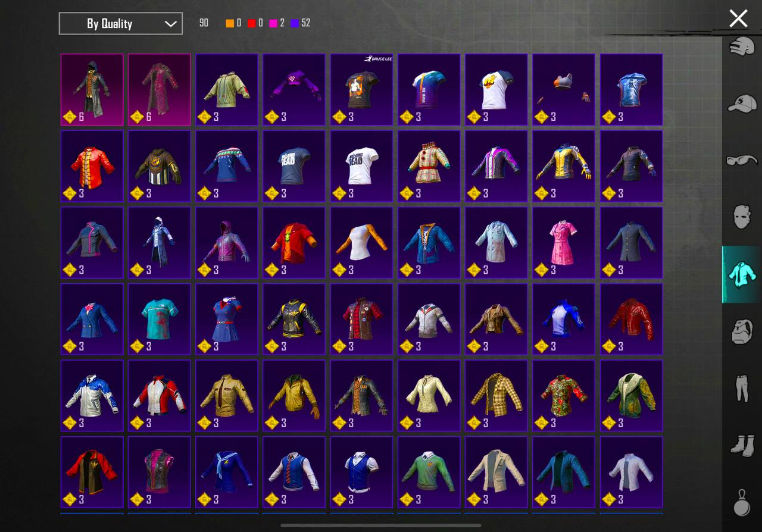Select the frying pan category icon
762x532 pixels.
pos(742,503)
